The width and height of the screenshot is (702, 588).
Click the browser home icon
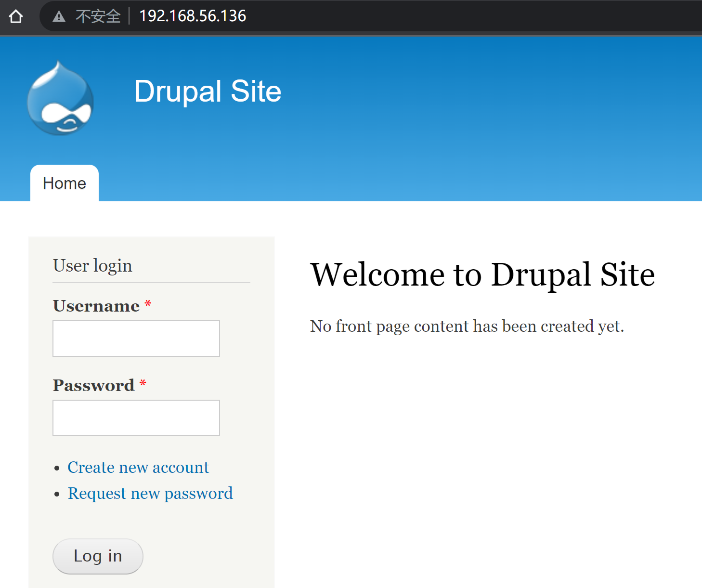16,17
